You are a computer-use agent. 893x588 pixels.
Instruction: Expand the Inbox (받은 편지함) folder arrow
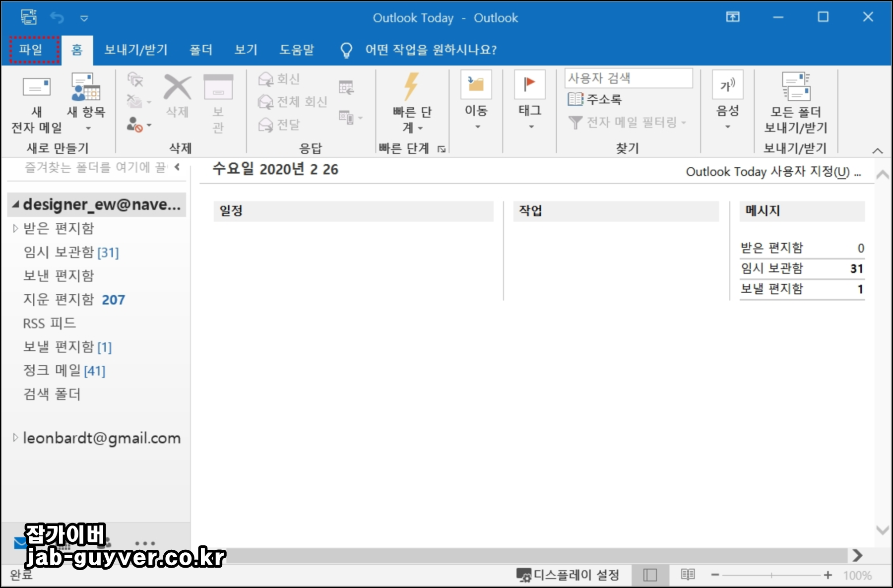click(x=15, y=228)
